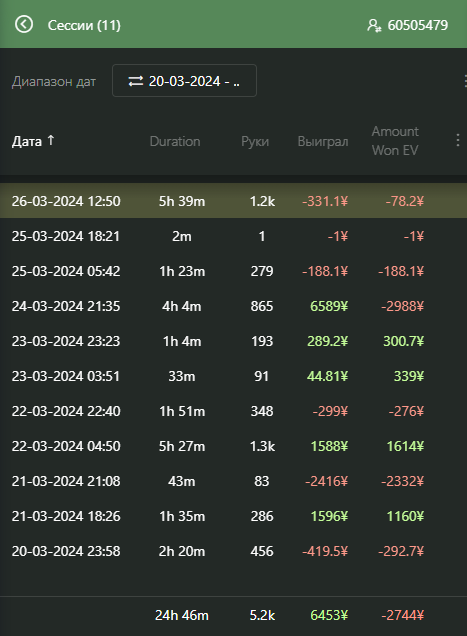Select the 20-03-2024 23:58 session row
Screen dimensions: 467x636
click(x=233, y=551)
